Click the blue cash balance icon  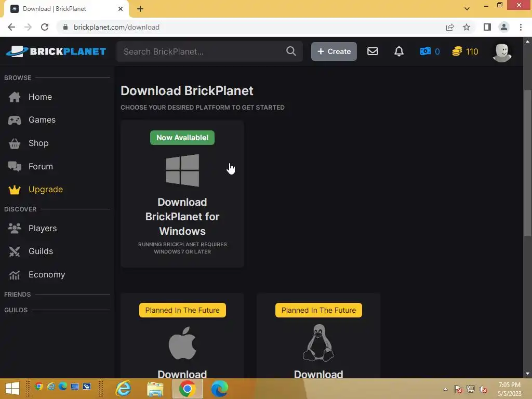(425, 51)
